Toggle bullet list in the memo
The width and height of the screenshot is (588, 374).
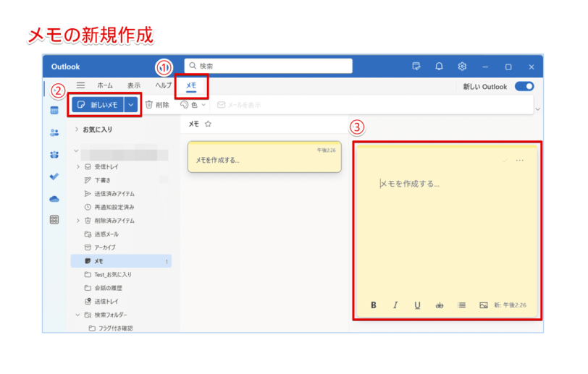point(461,305)
